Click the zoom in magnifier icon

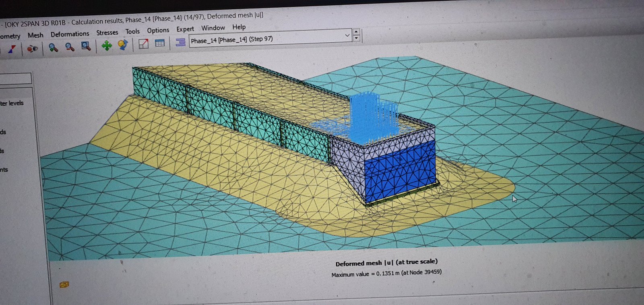pyautogui.click(x=53, y=47)
